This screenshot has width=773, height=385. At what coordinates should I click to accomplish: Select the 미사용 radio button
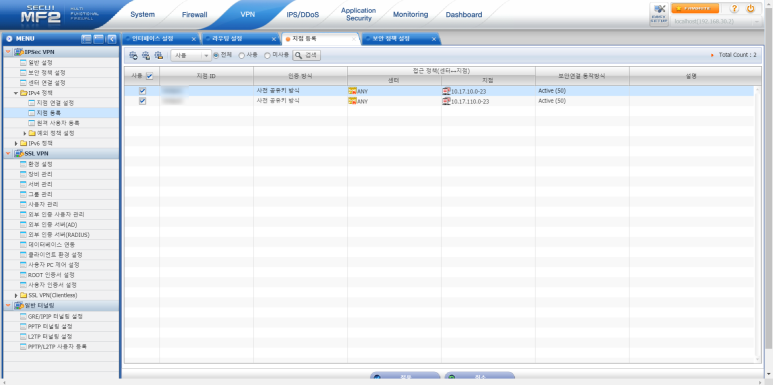click(x=268, y=56)
